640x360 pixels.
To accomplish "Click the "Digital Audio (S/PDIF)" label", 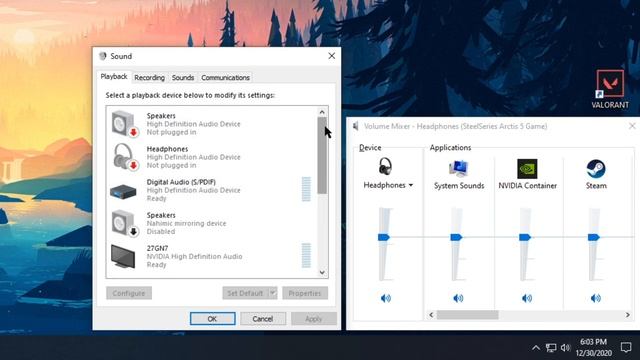I will 181,182.
